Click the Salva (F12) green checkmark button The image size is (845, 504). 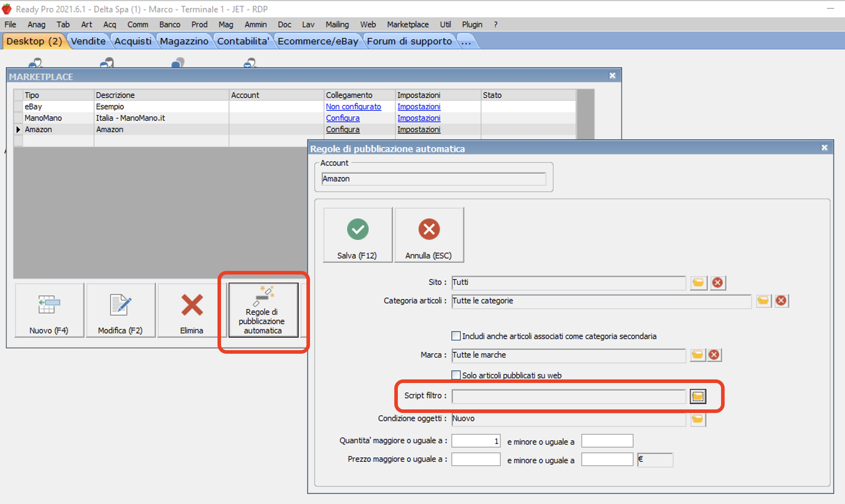click(357, 235)
